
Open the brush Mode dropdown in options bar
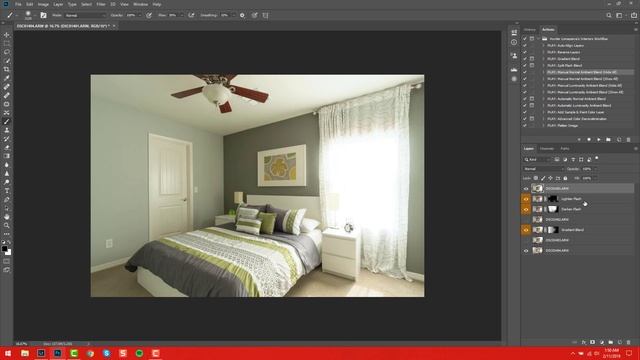click(85, 15)
